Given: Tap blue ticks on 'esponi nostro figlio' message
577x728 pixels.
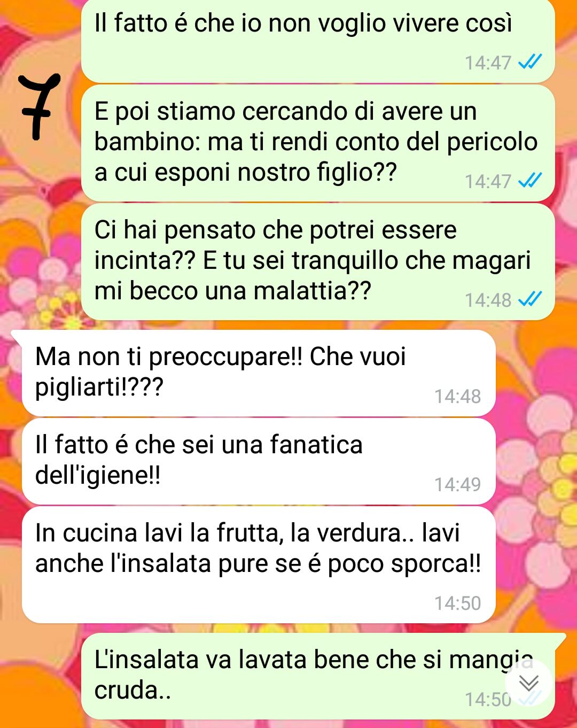Looking at the screenshot, I should pyautogui.click(x=531, y=181).
